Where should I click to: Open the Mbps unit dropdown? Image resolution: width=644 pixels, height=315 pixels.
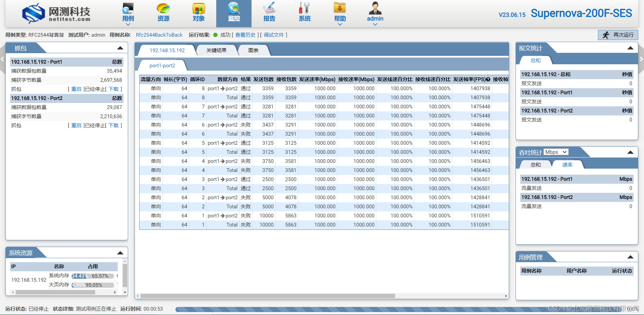click(x=556, y=152)
